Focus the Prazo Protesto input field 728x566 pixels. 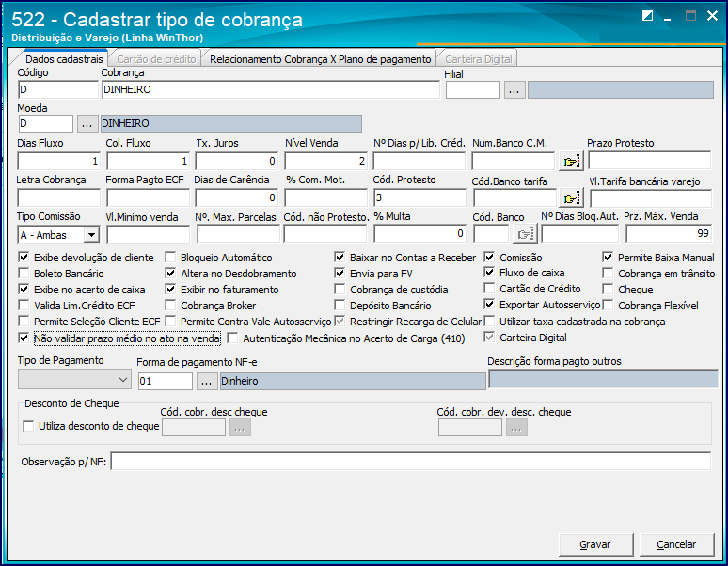[649, 161]
